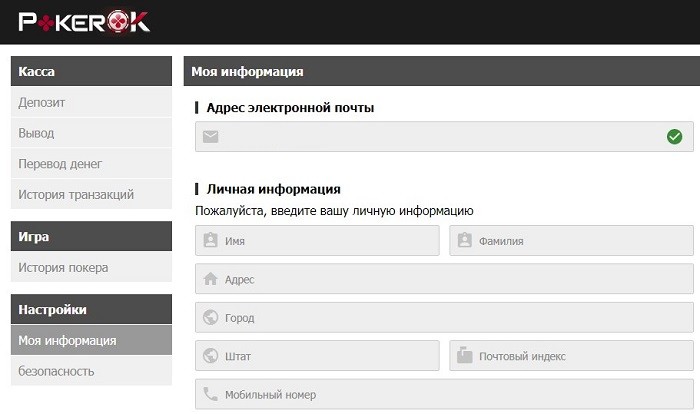Open the Вывод withdrawal page
The height and width of the screenshot is (414, 700).
tap(91, 133)
